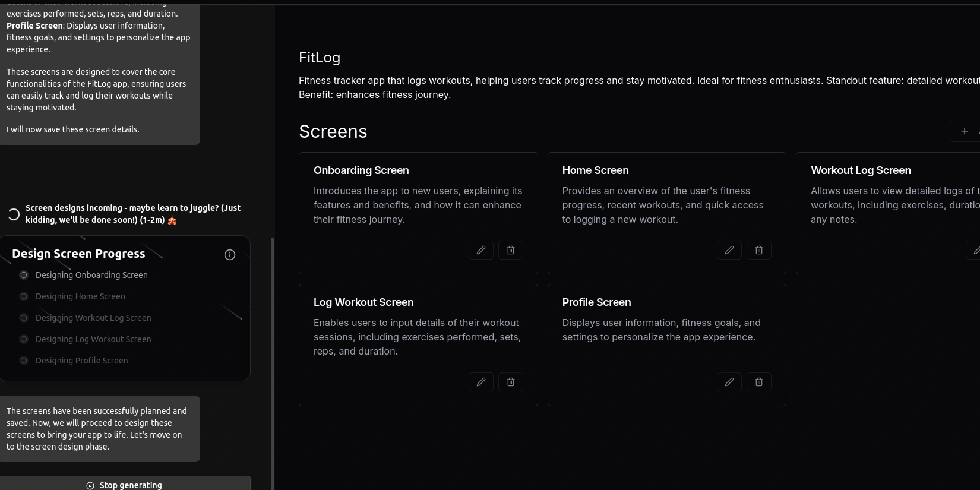This screenshot has height=490, width=980.
Task: Delete the Onboarding Screen card
Action: pyautogui.click(x=511, y=250)
